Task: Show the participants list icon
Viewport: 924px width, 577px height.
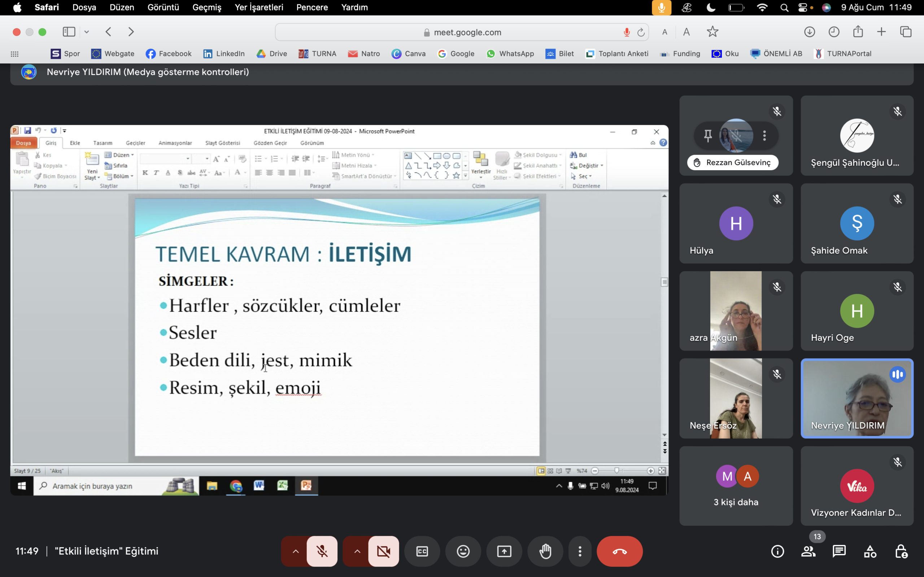Action: point(808,551)
